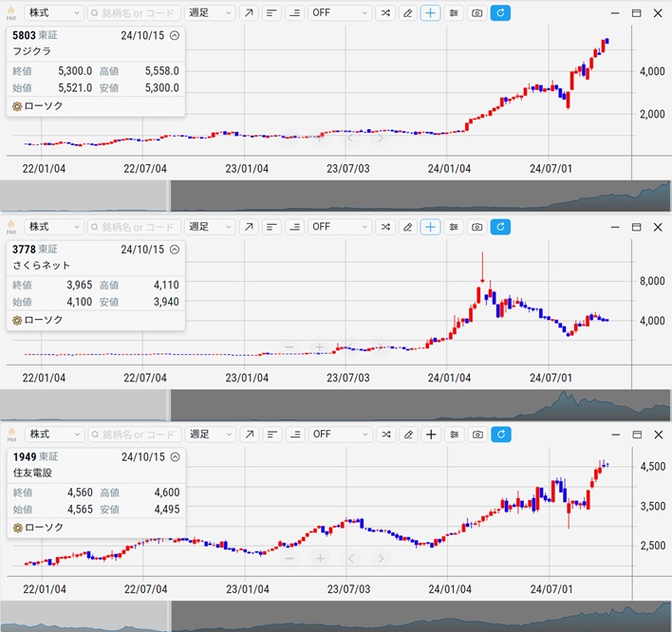Viewport: 672px width, 632px height.
Task: Click the camera screenshot icon in the Sakura Internet chart
Action: (477, 227)
